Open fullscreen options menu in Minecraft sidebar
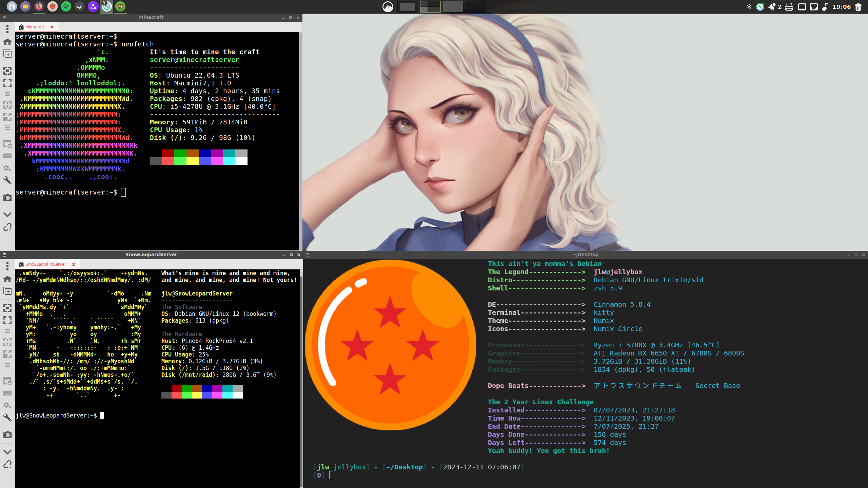Screen dimensions: 868x488 click(x=7, y=94)
